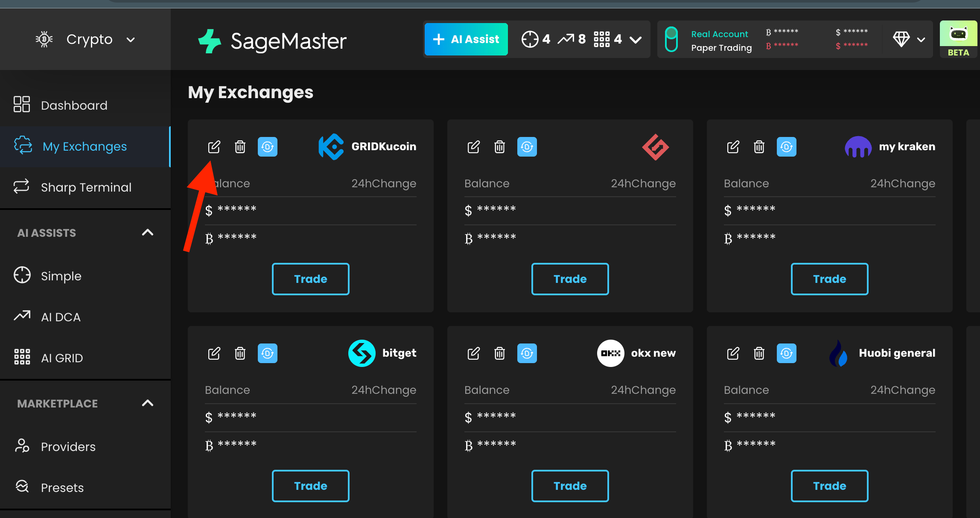Edit the GRIDKucoin exchange
The width and height of the screenshot is (980, 518).
pos(214,147)
